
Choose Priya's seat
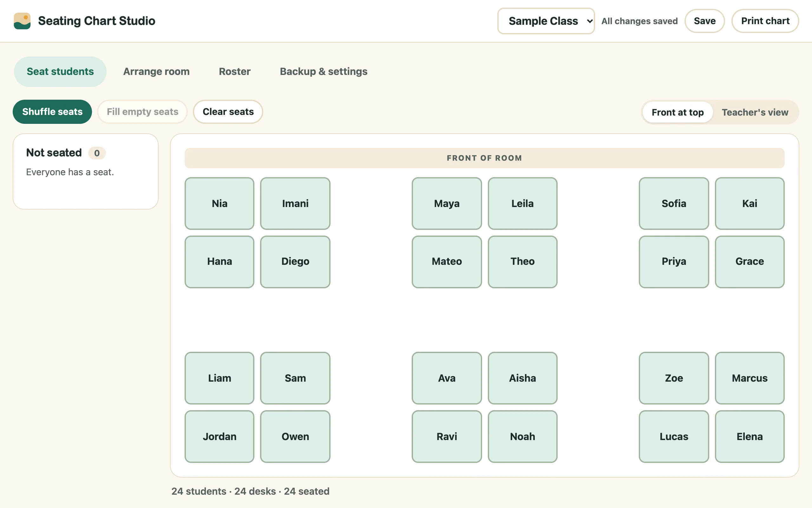pyautogui.click(x=674, y=261)
